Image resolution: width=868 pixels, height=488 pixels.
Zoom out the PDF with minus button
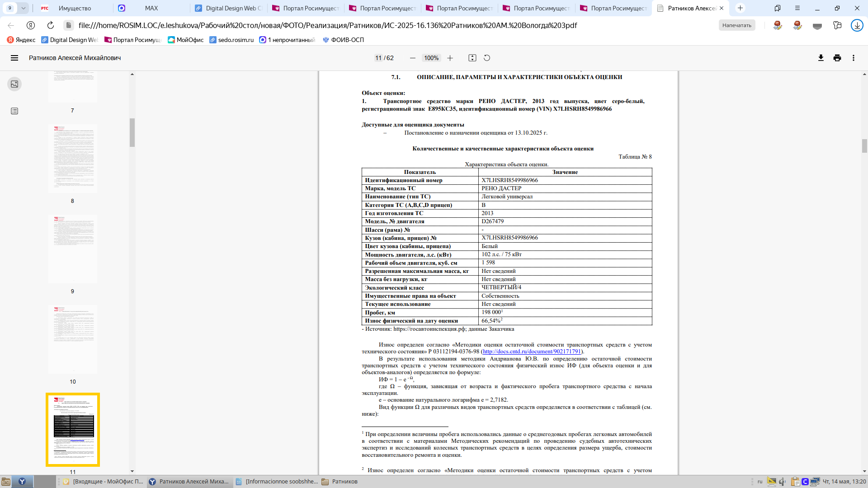412,58
